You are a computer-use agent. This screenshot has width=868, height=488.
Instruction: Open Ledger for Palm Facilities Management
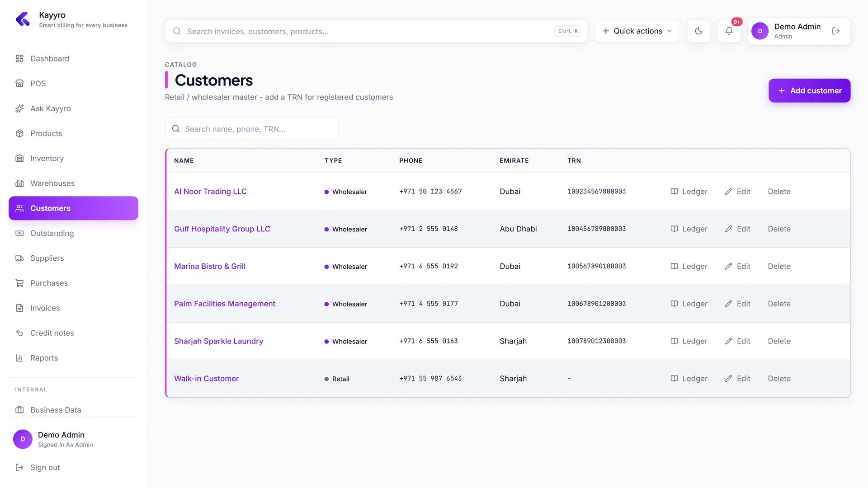(x=689, y=304)
